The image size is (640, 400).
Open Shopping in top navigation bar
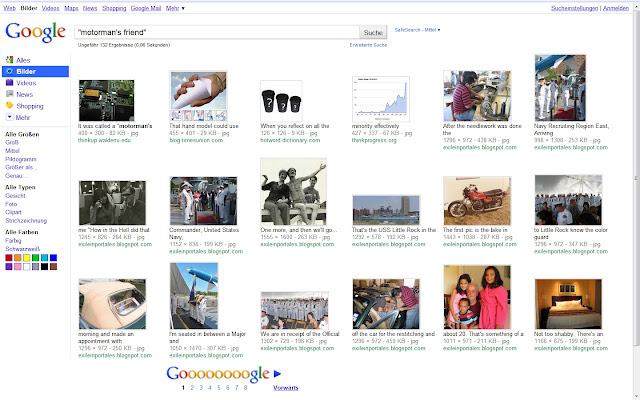tap(114, 8)
